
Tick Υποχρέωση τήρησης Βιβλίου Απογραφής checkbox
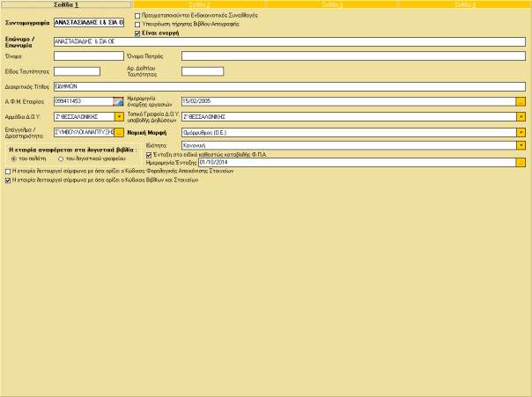[x=137, y=25]
